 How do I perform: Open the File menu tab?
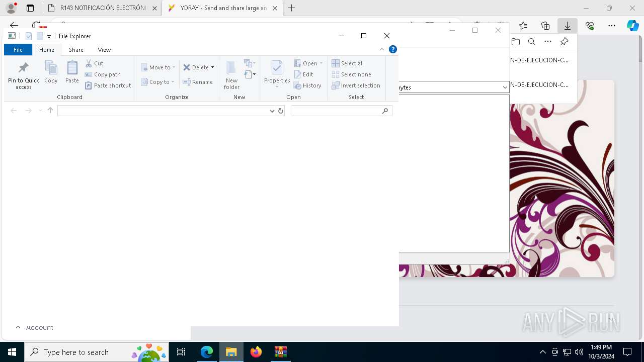18,50
